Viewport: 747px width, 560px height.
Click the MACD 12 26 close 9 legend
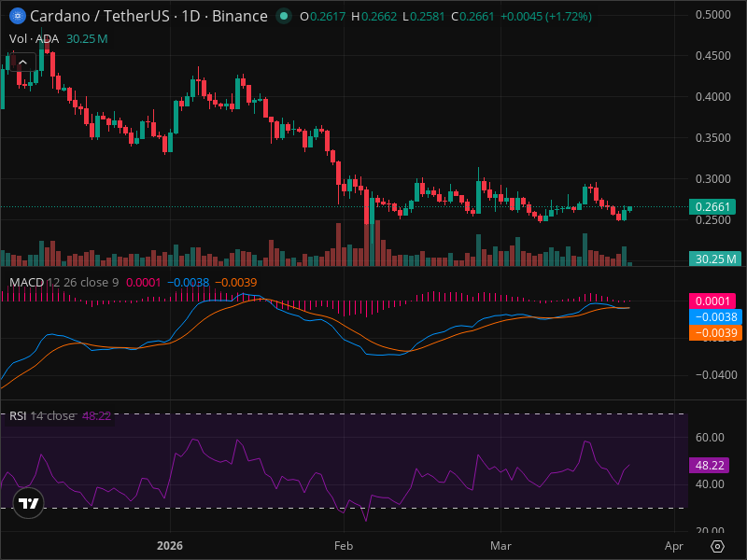coord(63,283)
